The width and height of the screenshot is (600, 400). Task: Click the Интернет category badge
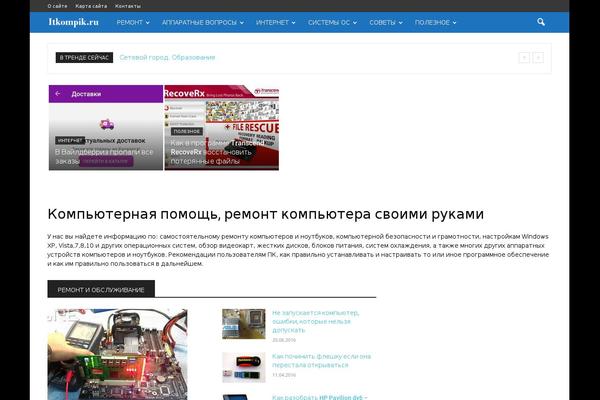click(70, 140)
